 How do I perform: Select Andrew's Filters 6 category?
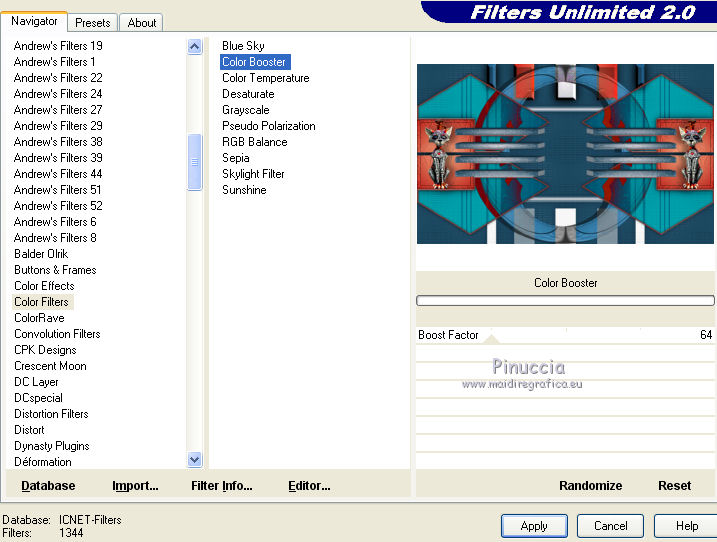tap(55, 222)
